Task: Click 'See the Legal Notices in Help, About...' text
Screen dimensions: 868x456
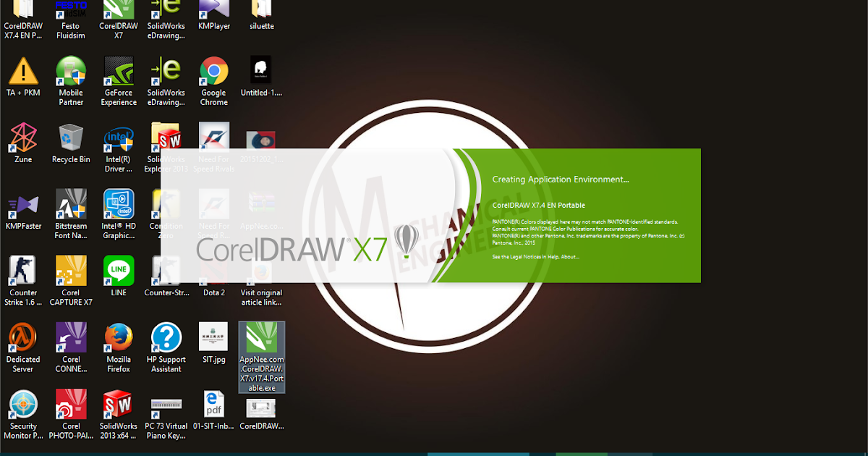Action: [x=536, y=257]
